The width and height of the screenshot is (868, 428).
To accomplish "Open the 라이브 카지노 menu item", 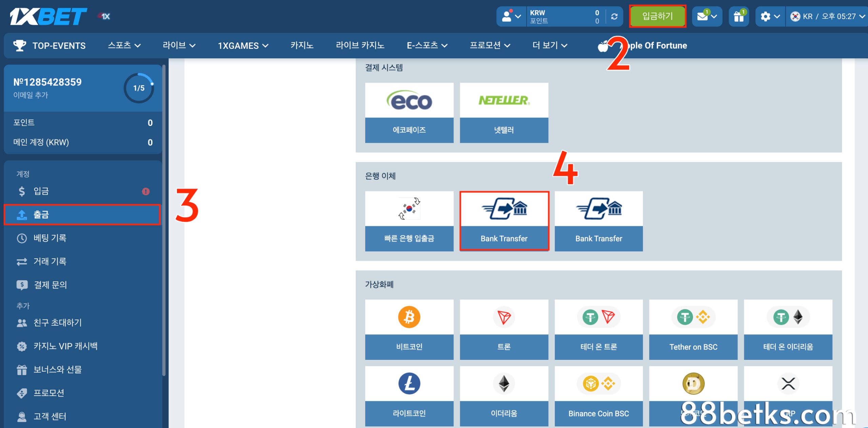I will pyautogui.click(x=360, y=45).
